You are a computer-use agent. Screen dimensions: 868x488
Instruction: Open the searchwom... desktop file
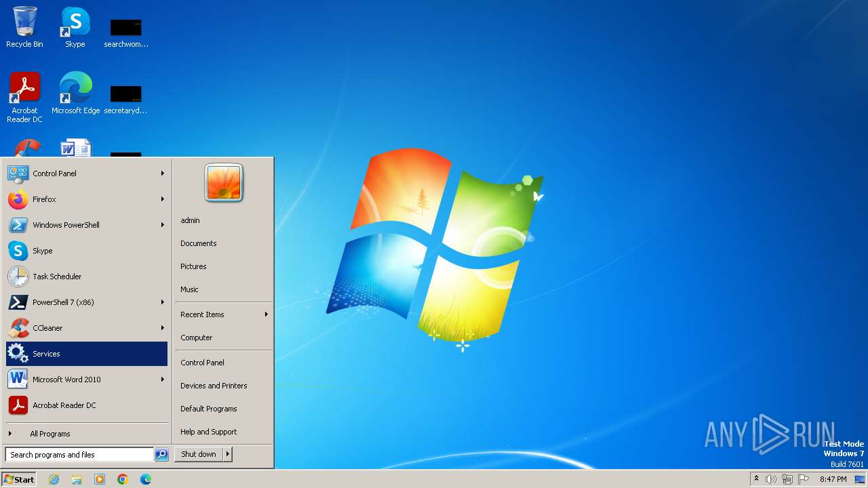126,33
